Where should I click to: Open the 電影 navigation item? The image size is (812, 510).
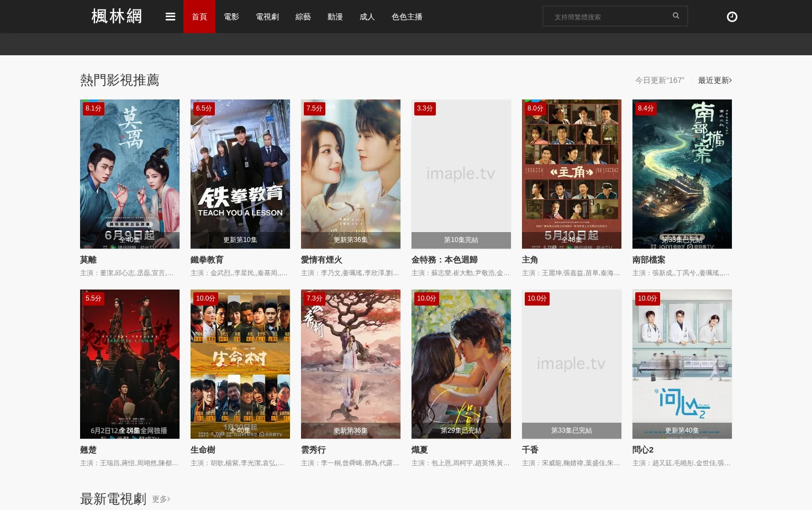pos(231,17)
